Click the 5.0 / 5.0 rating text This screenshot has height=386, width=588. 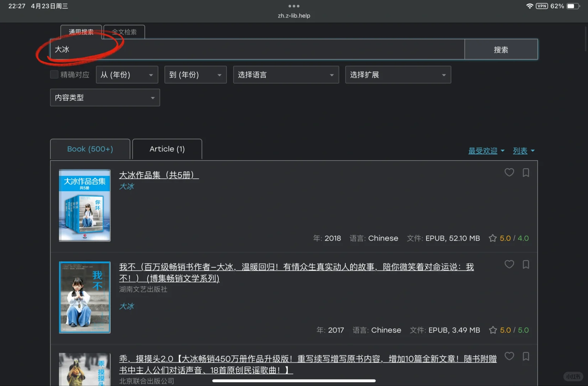[514, 330]
